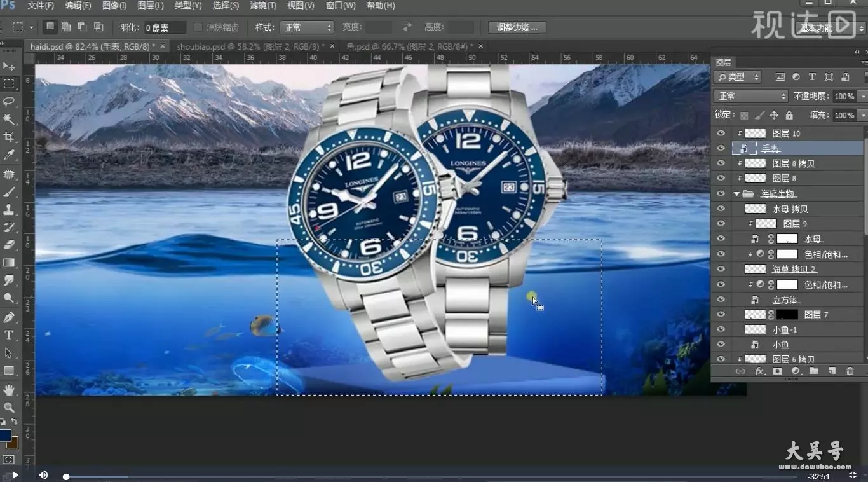868x482 pixels.
Task: Open the layer blend mode 正常 dropdown
Action: pos(751,96)
